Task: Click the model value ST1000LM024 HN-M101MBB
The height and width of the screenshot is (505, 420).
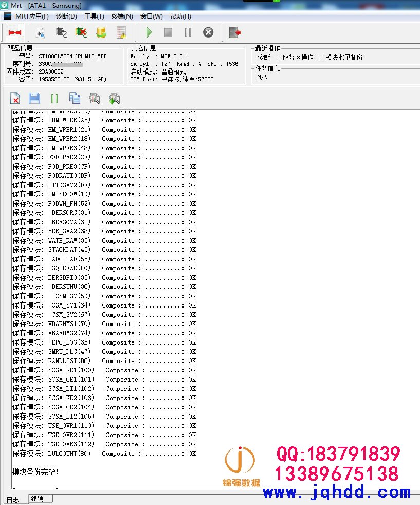Action: tap(72, 56)
